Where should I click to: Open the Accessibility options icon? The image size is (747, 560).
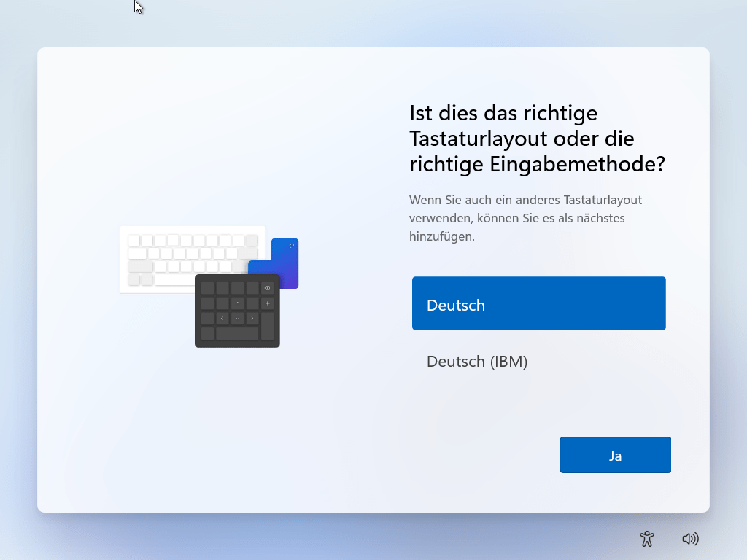pyautogui.click(x=646, y=539)
